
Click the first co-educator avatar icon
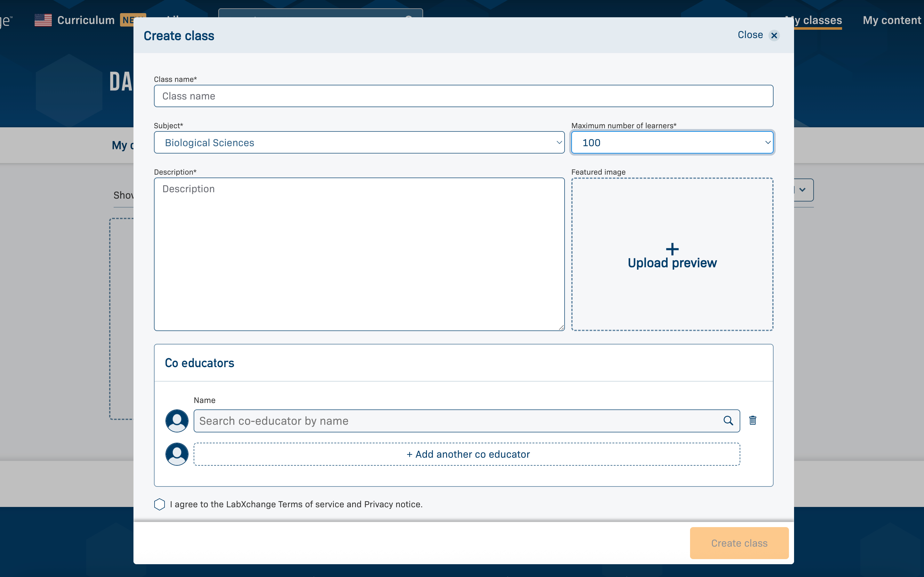177,421
